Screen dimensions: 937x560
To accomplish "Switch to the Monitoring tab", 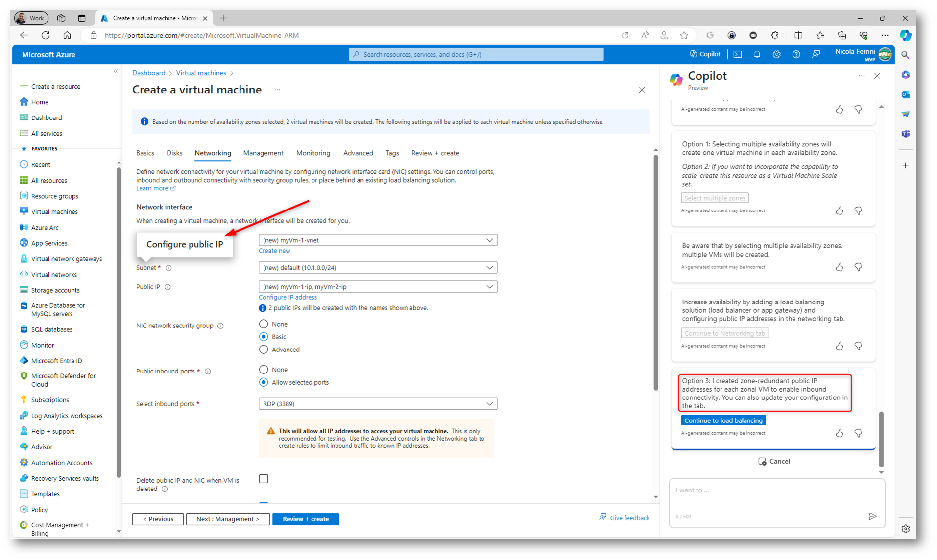I will tap(313, 153).
